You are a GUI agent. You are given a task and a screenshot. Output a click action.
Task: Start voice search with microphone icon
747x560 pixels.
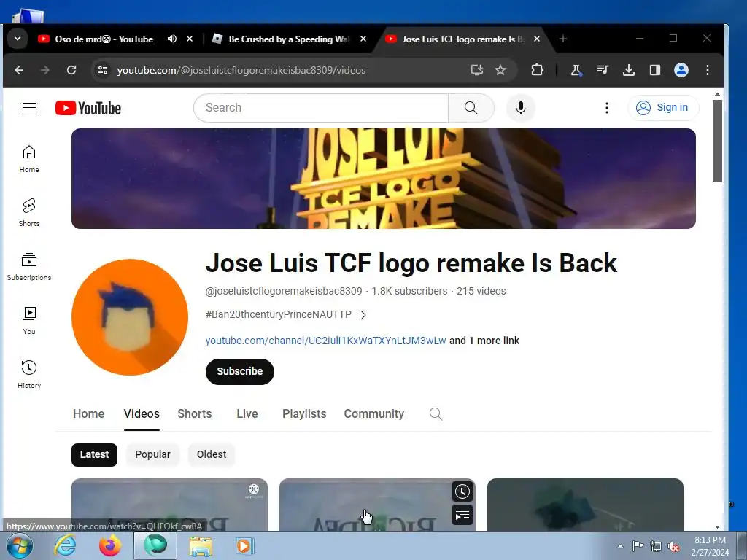(x=521, y=108)
